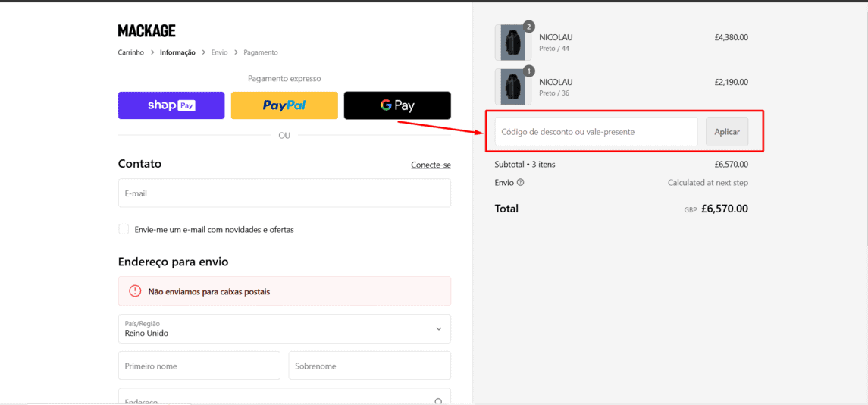Click the Contato heading
The width and height of the screenshot is (868, 405).
[139, 164]
